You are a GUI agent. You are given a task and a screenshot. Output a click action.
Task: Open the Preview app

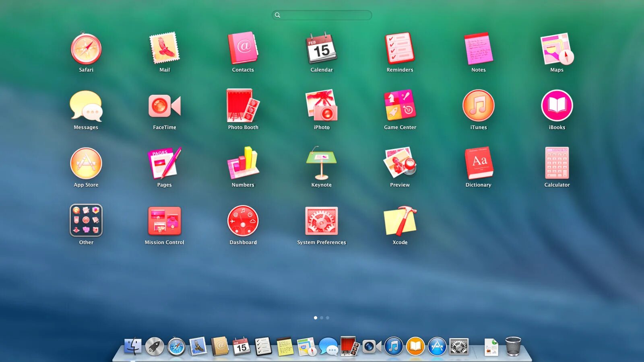tap(400, 162)
